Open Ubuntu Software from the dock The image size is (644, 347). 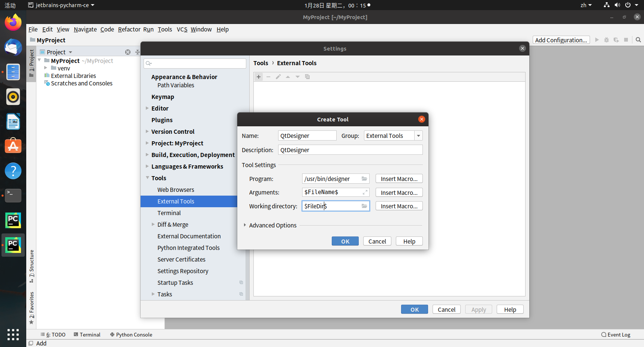click(x=13, y=146)
